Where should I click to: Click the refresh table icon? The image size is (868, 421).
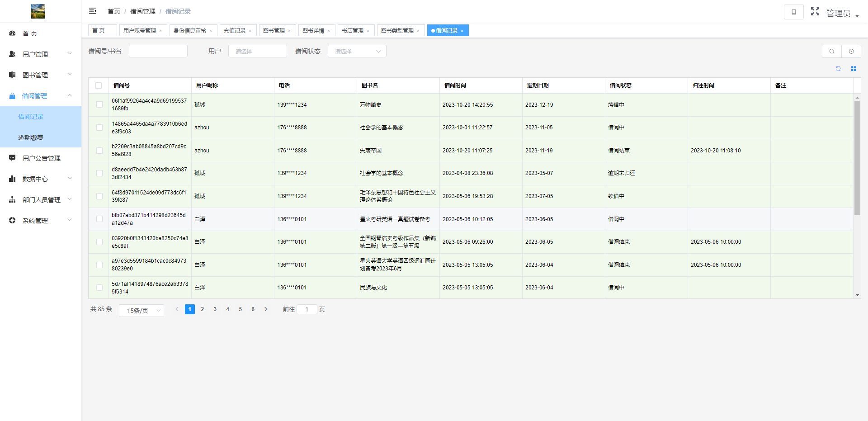838,69
